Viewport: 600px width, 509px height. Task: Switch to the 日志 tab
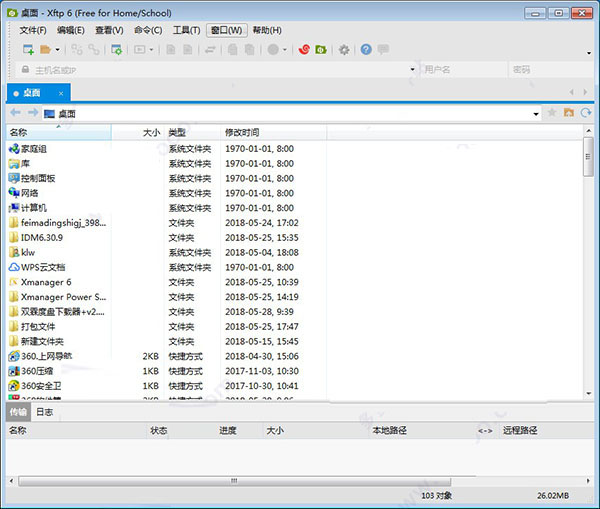coord(45,411)
